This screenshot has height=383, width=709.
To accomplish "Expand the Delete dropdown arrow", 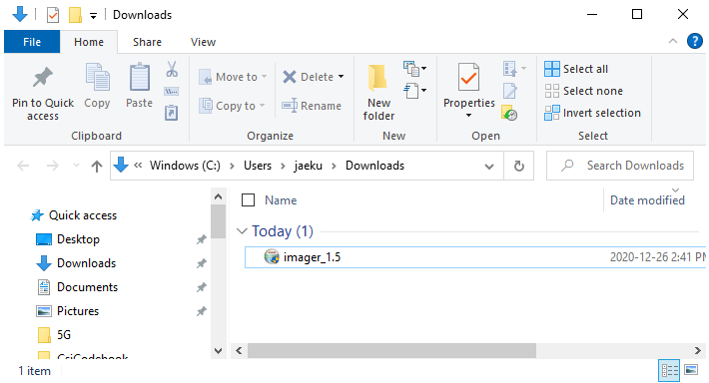I will pos(341,77).
